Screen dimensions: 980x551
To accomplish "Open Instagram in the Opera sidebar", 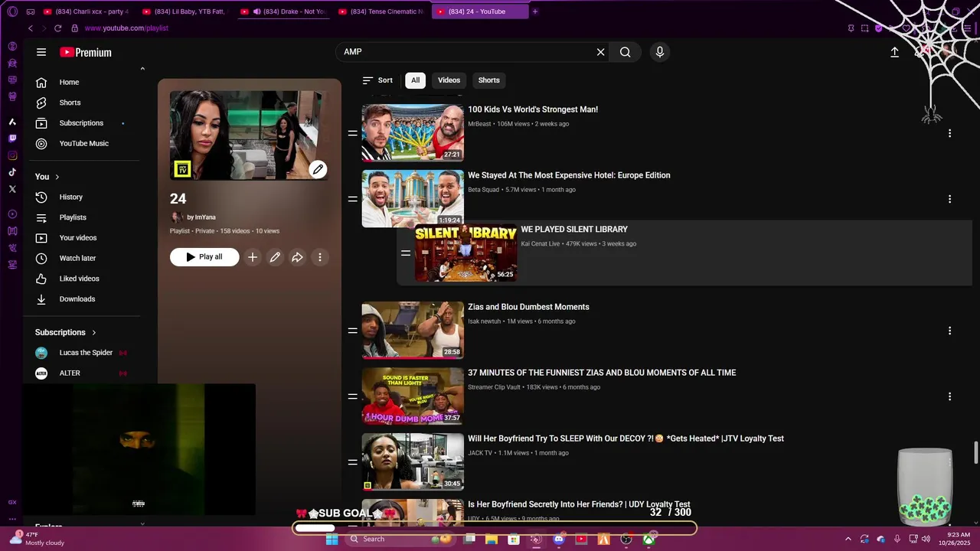I will 12,155.
